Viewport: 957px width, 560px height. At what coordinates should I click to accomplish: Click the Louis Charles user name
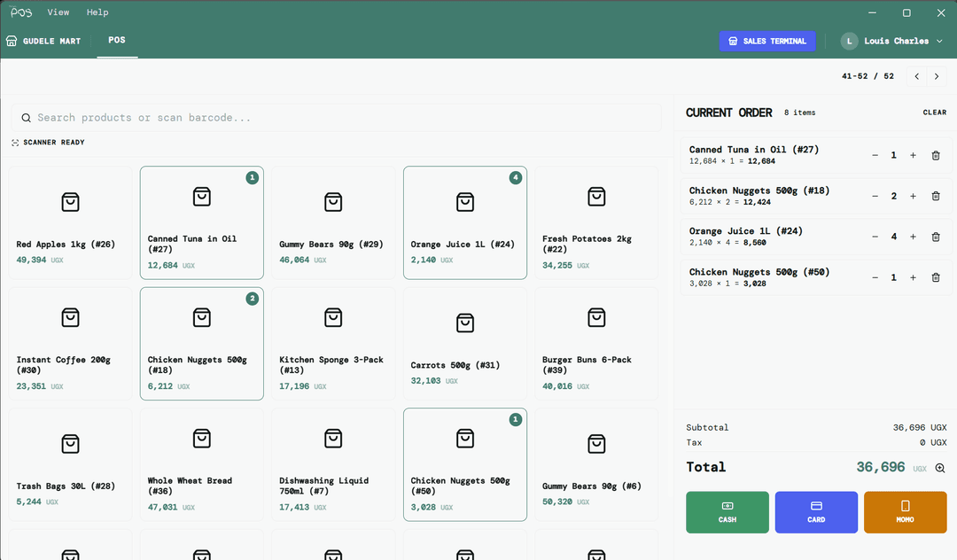(896, 41)
